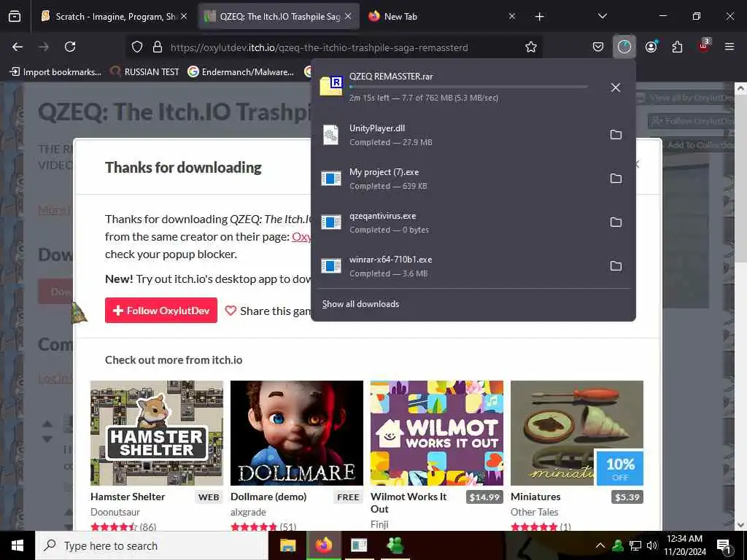
Task: Click winrar-x64-710b1.exe file icon
Action: point(331,265)
